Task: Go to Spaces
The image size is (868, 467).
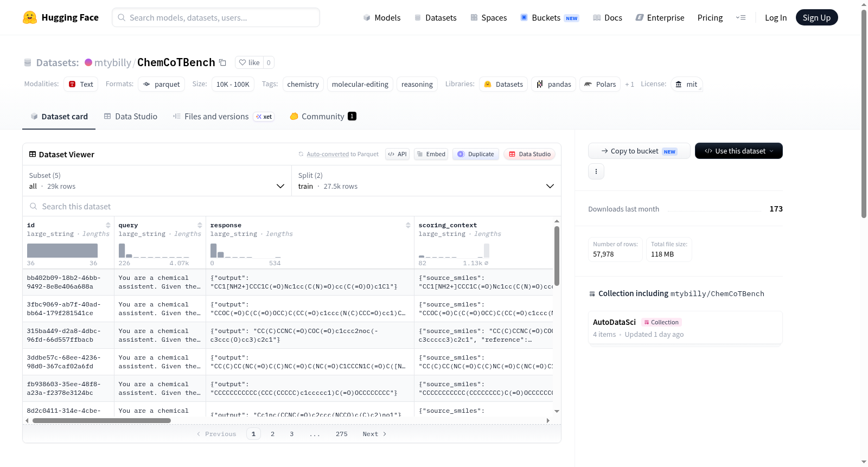Action: coord(489,17)
